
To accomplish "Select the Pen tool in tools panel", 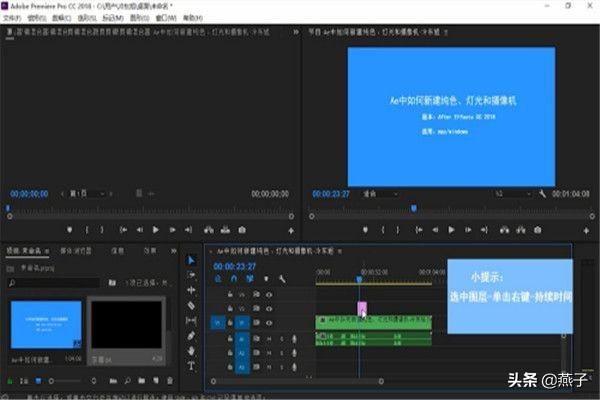I will click(191, 336).
